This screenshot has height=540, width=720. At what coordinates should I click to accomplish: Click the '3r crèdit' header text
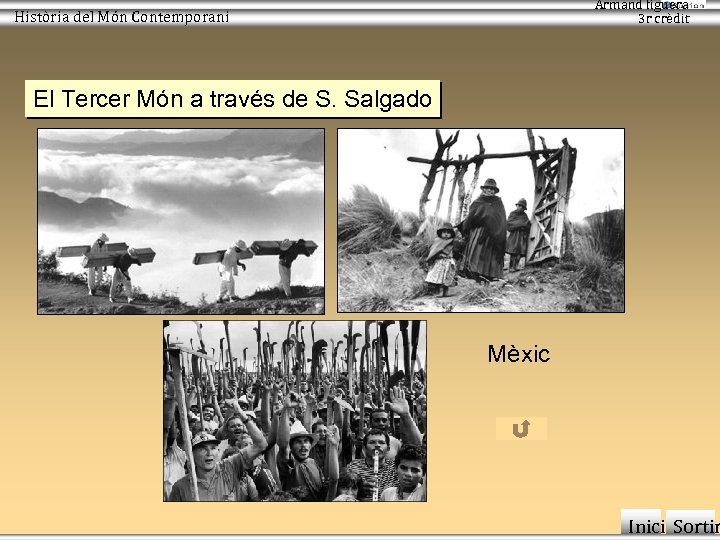(x=664, y=18)
